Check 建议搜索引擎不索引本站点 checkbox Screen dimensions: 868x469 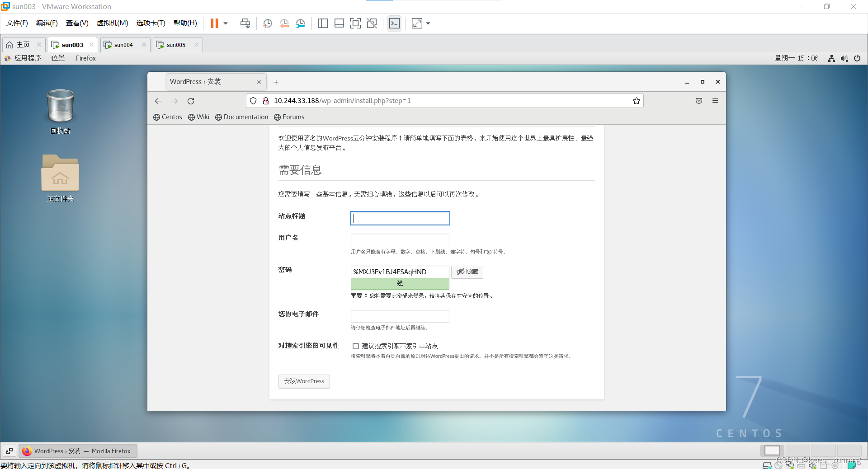pyautogui.click(x=356, y=346)
